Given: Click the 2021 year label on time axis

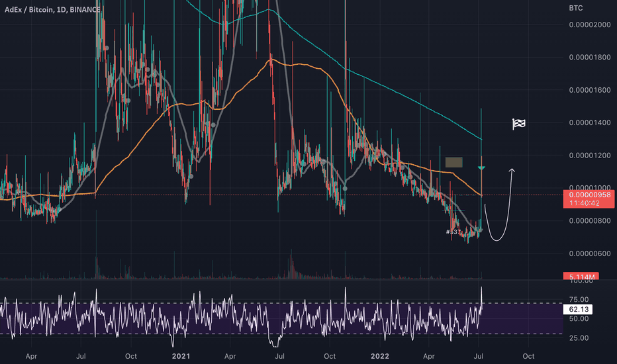Looking at the screenshot, I should pyautogui.click(x=181, y=356).
